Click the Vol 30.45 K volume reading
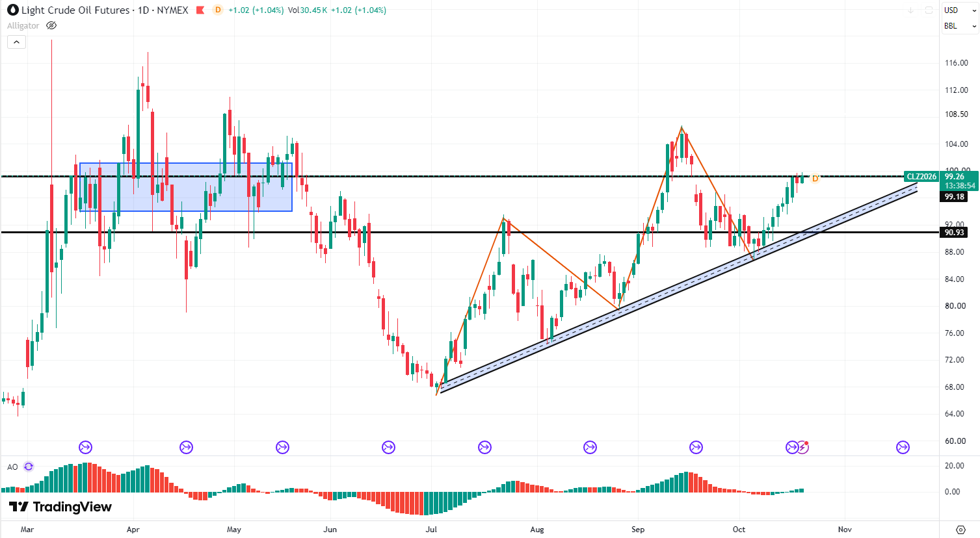The width and height of the screenshot is (980, 538). [x=307, y=10]
